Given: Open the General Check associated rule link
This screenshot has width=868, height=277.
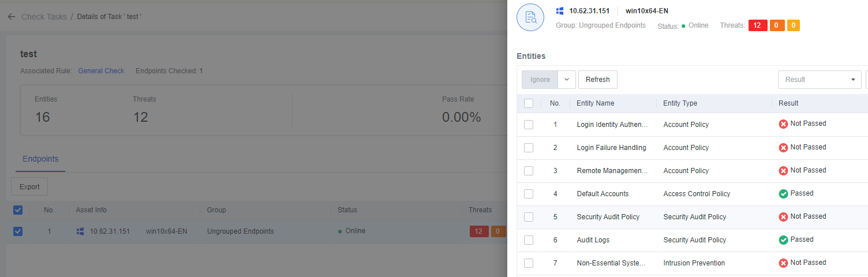Looking at the screenshot, I should click(x=101, y=71).
